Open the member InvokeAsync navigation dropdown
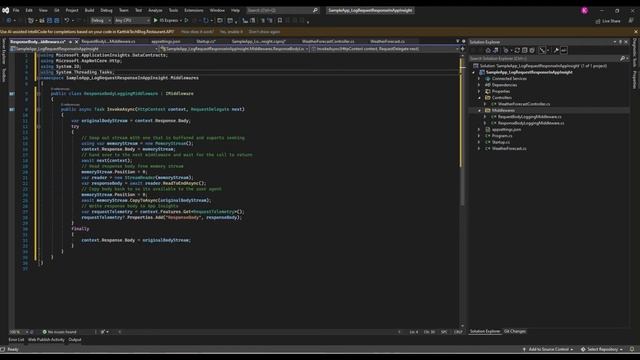The image size is (640, 360). [384, 49]
